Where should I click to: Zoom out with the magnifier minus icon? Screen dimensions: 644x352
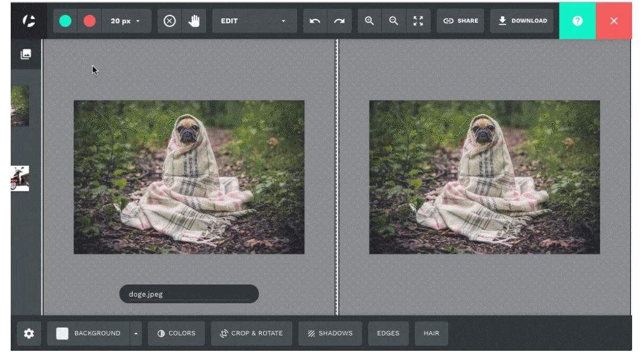click(393, 21)
